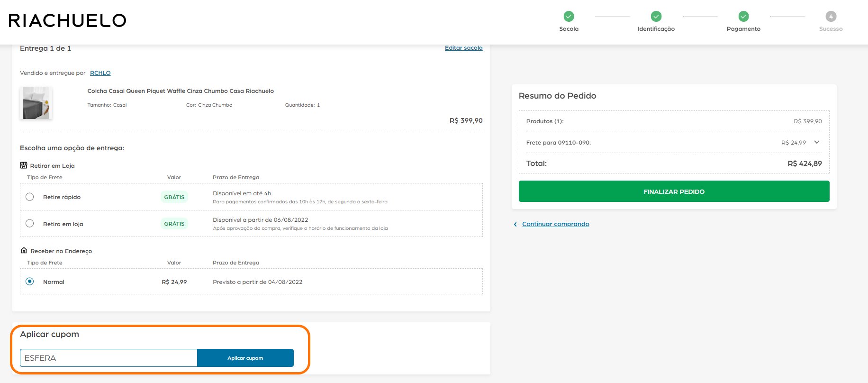Click the FINALIZAR PEDIDO button
Screen dimensions: 868x383
coord(674,191)
